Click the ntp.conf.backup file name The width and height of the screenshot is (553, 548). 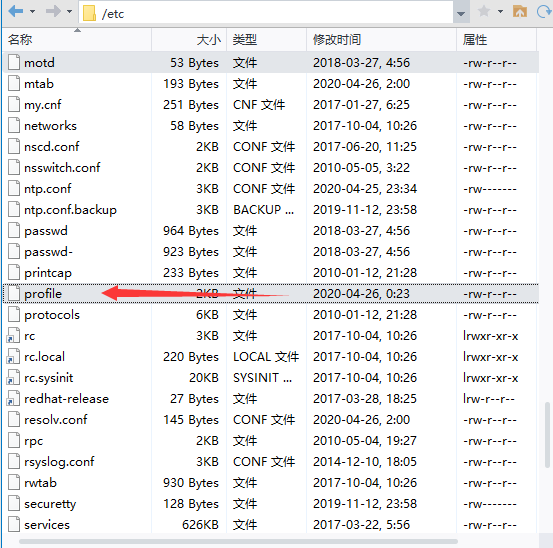70,210
